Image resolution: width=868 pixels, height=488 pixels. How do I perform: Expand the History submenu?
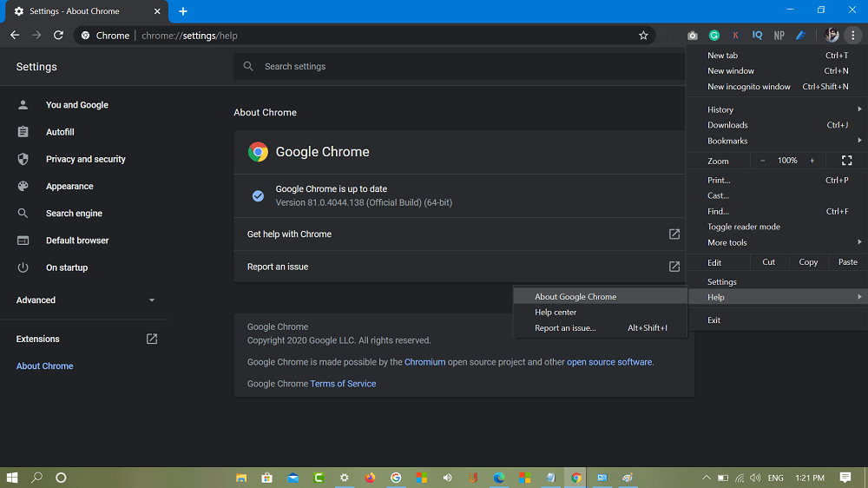(x=777, y=109)
